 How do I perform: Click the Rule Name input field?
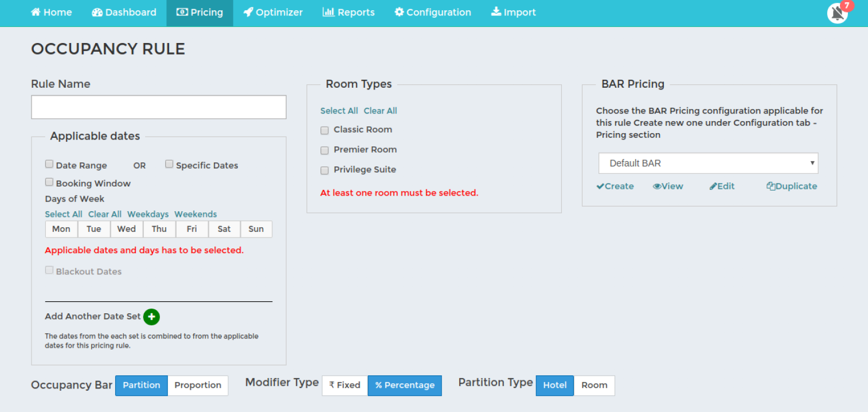[158, 107]
